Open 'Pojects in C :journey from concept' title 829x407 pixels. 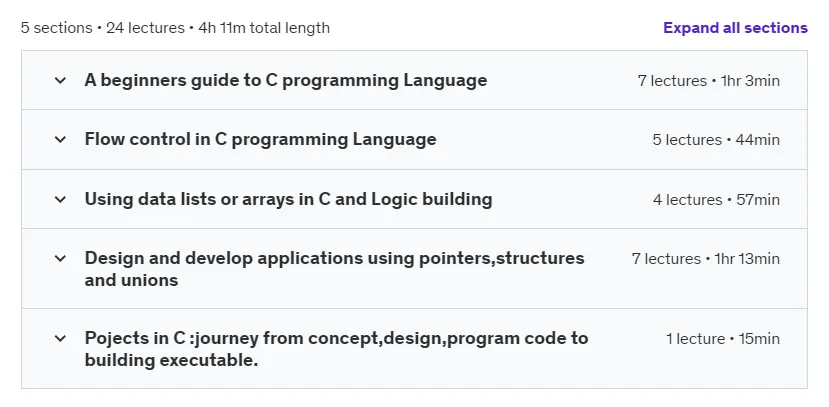(336, 349)
